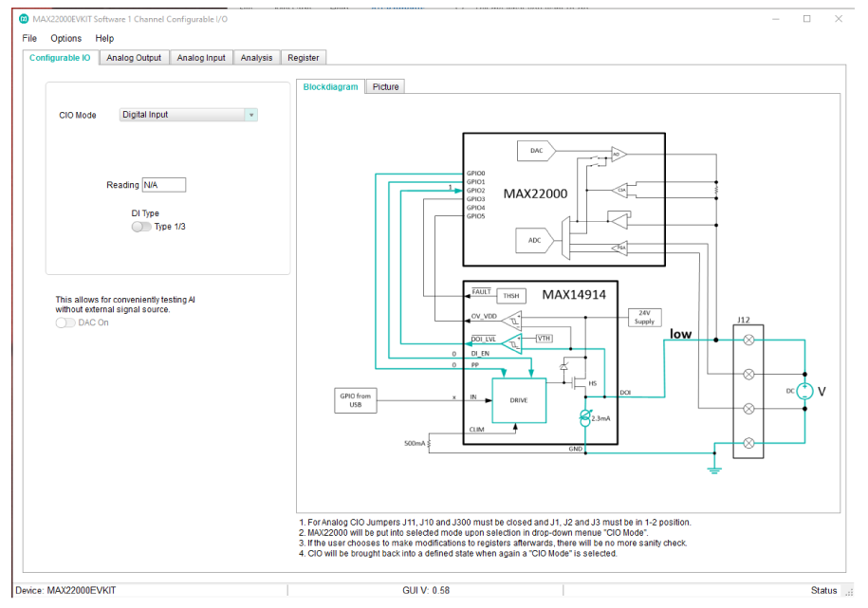
Task: Click the window resize grip in status bar
Action: 849,592
